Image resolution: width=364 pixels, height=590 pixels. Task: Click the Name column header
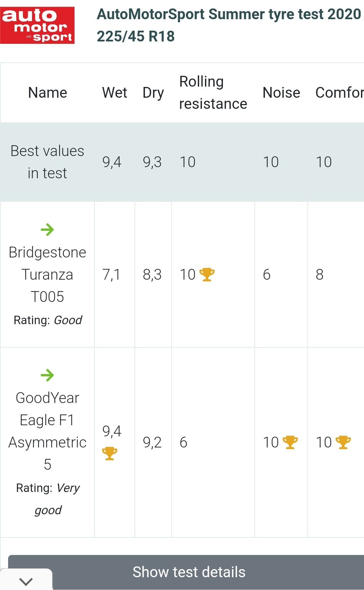point(48,92)
